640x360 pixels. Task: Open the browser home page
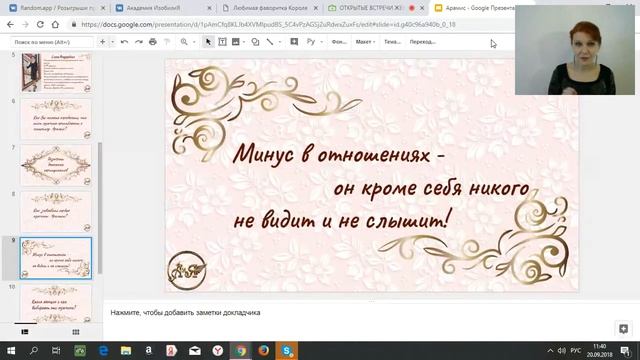coord(55,24)
